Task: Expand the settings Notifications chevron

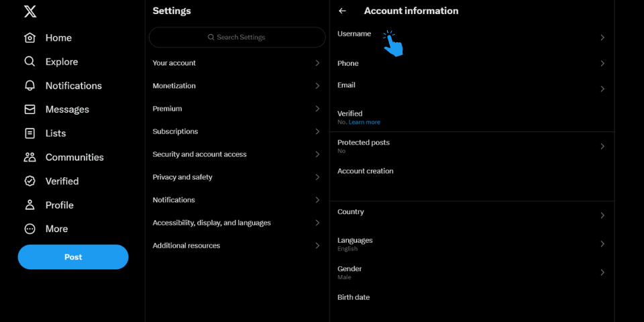Action: coord(317,200)
